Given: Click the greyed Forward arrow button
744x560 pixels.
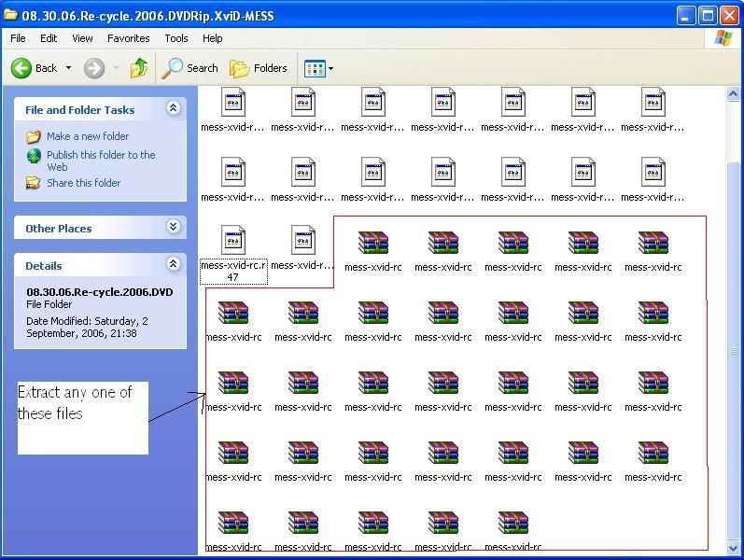Looking at the screenshot, I should pyautogui.click(x=94, y=68).
